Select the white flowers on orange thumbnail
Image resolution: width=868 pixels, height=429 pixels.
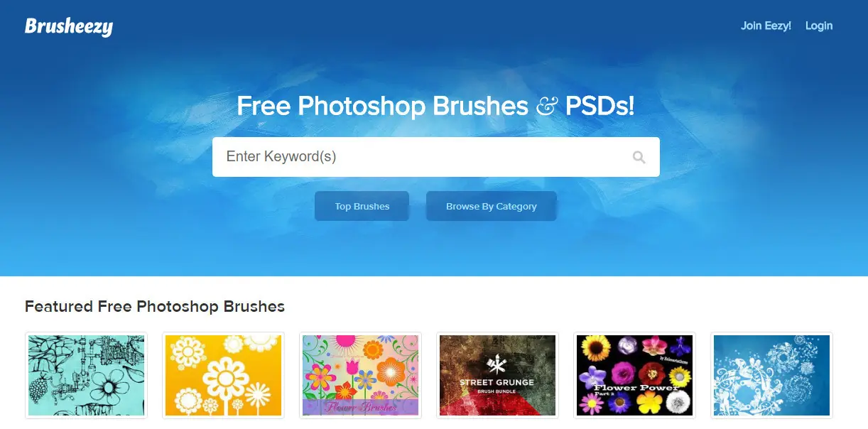[223, 376]
